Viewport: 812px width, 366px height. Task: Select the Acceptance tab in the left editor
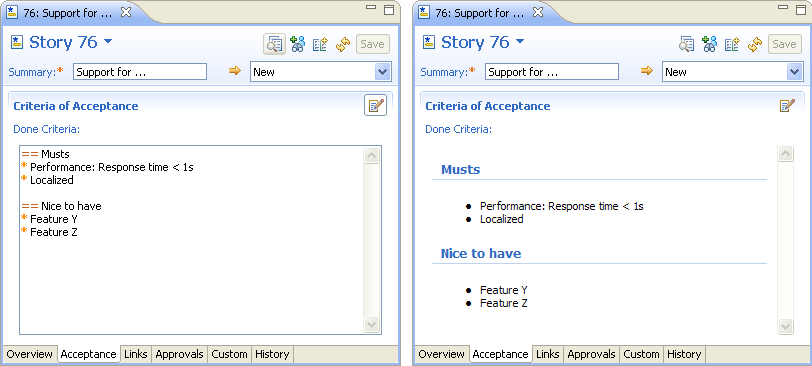[x=89, y=355]
